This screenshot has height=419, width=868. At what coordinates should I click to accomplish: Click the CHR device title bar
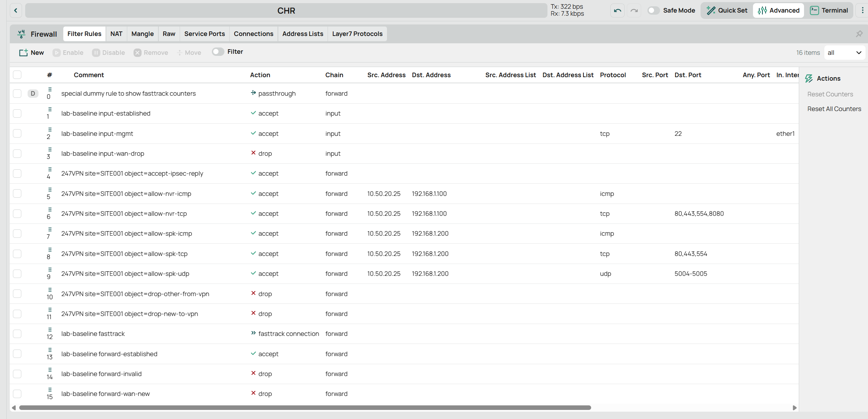click(286, 10)
